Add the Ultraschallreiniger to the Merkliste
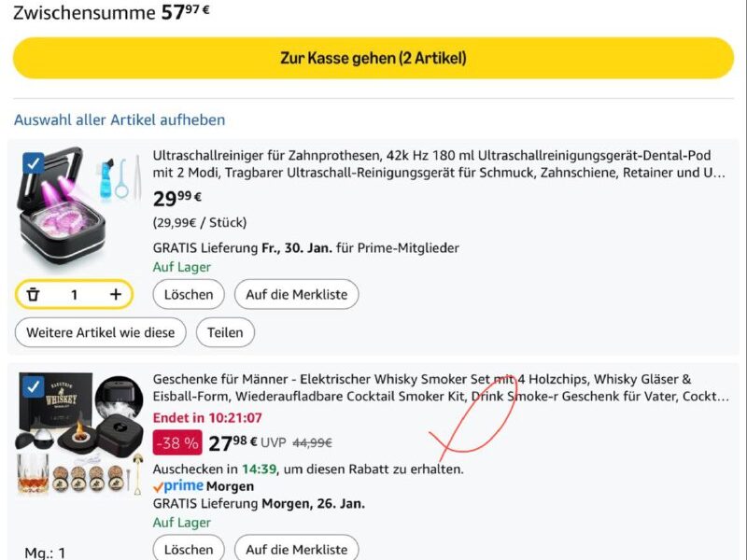 pos(296,294)
